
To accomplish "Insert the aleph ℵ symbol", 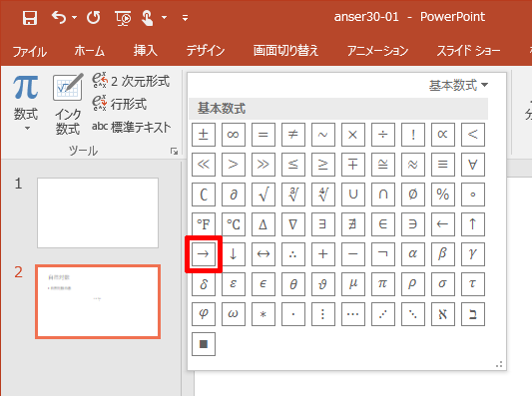I will (x=443, y=314).
